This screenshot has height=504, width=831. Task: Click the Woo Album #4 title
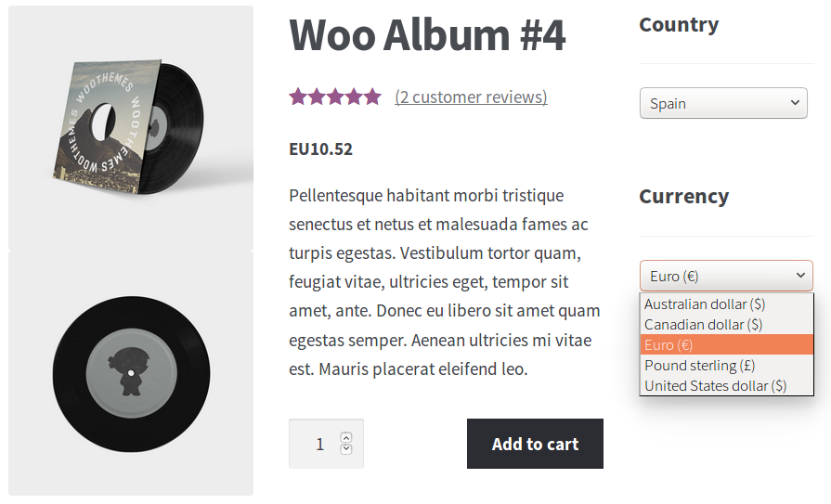click(427, 35)
